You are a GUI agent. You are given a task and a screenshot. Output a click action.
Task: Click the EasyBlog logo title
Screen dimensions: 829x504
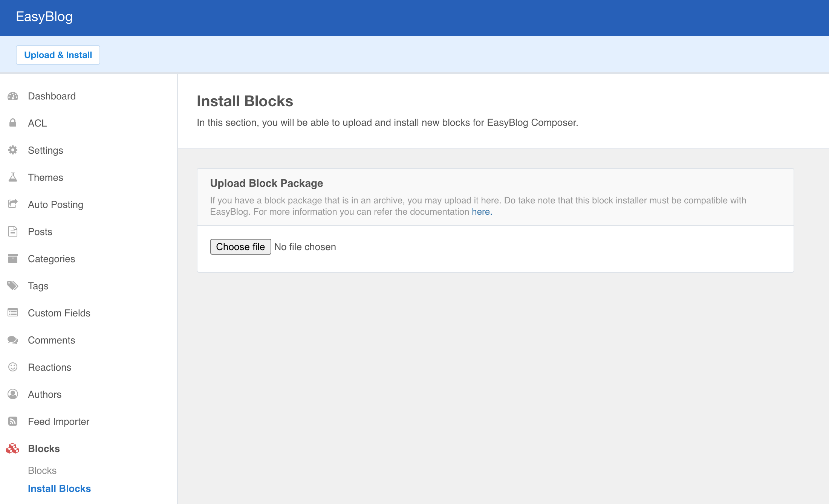coord(44,17)
